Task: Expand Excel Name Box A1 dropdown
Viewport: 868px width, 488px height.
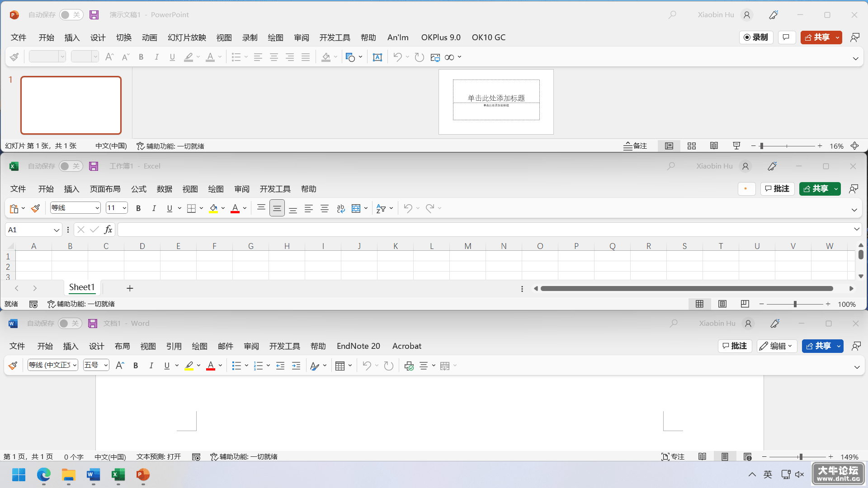Action: 57,230
